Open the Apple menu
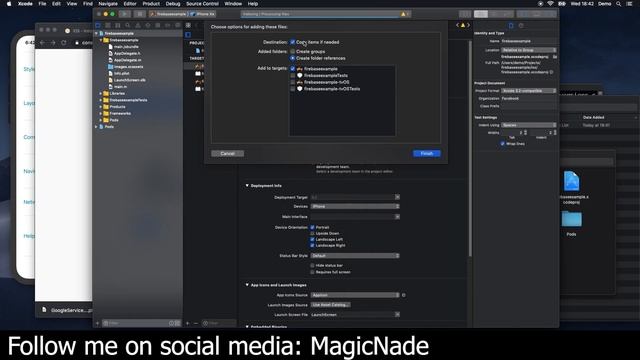Viewport: 640px width, 360px height. [x=9, y=4]
